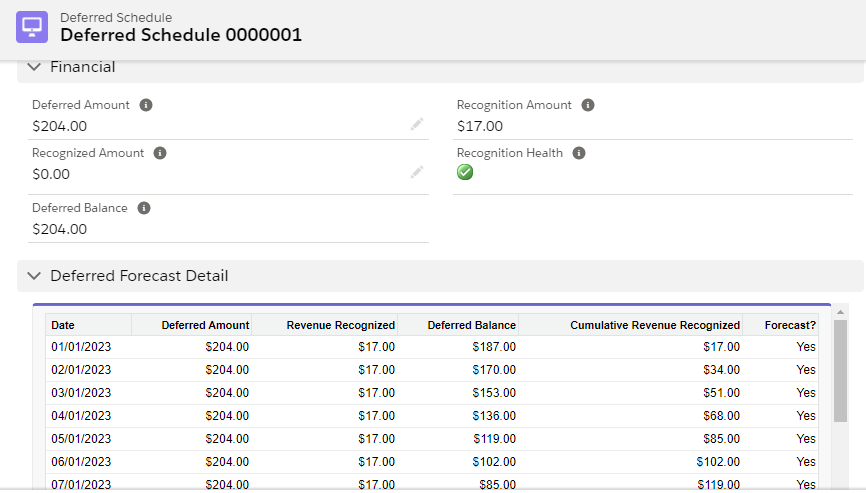Image resolution: width=866 pixels, height=493 pixels.
Task: Click info icon next to Recognition Amount
Action: [x=588, y=105]
